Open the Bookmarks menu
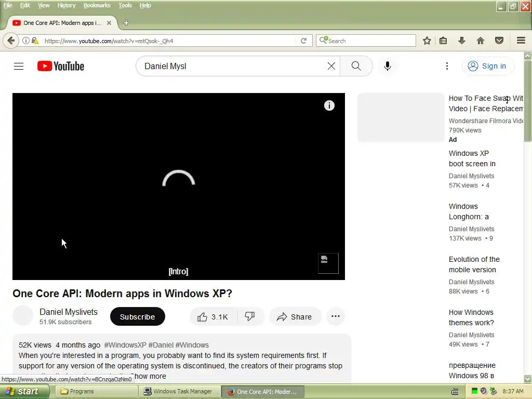The height and width of the screenshot is (399, 532). pos(97,5)
